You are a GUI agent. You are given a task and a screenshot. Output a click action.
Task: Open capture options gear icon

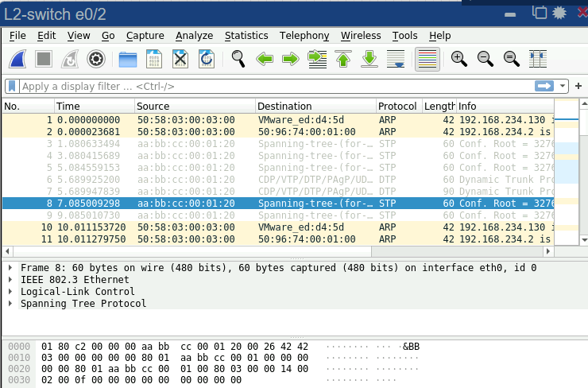[96, 59]
